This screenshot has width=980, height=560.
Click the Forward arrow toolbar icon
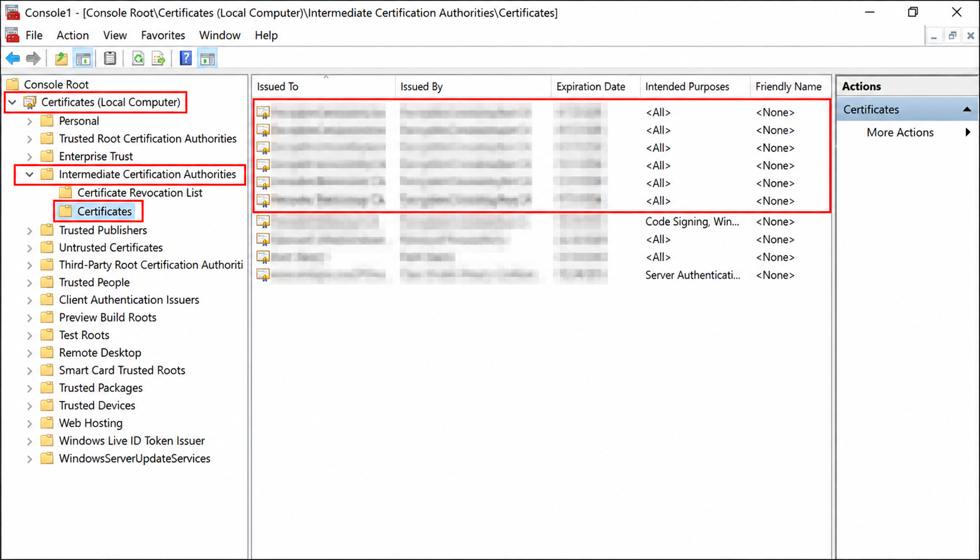(x=34, y=58)
